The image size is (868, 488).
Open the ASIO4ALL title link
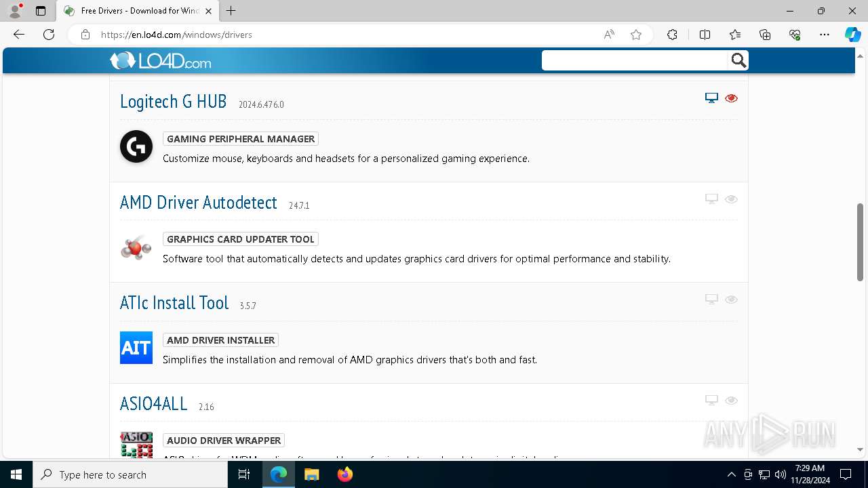[154, 404]
